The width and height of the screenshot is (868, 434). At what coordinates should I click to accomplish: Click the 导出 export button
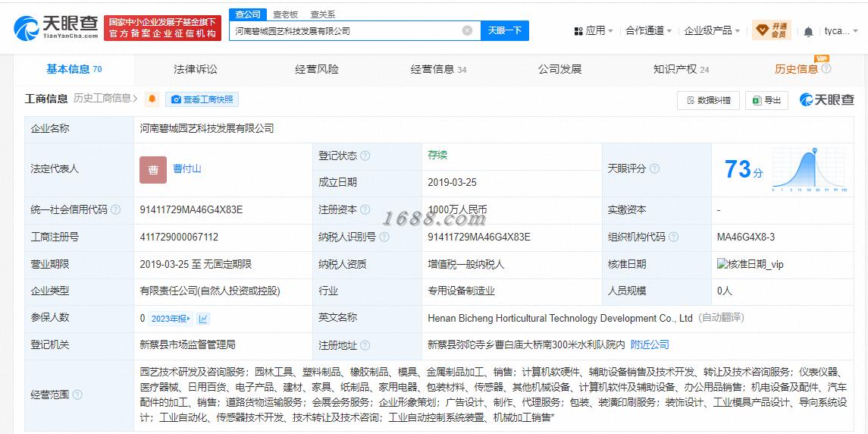tap(766, 100)
